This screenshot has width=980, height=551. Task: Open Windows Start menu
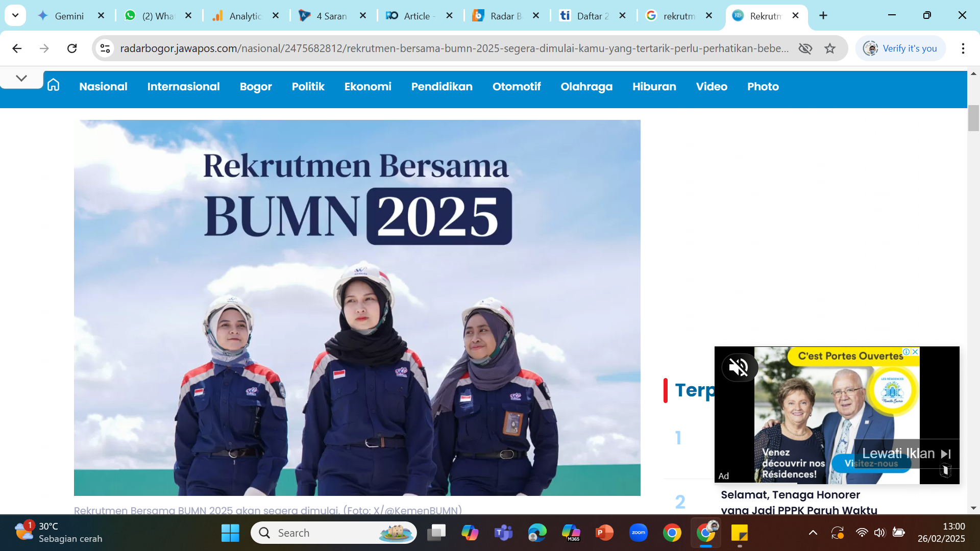230,533
